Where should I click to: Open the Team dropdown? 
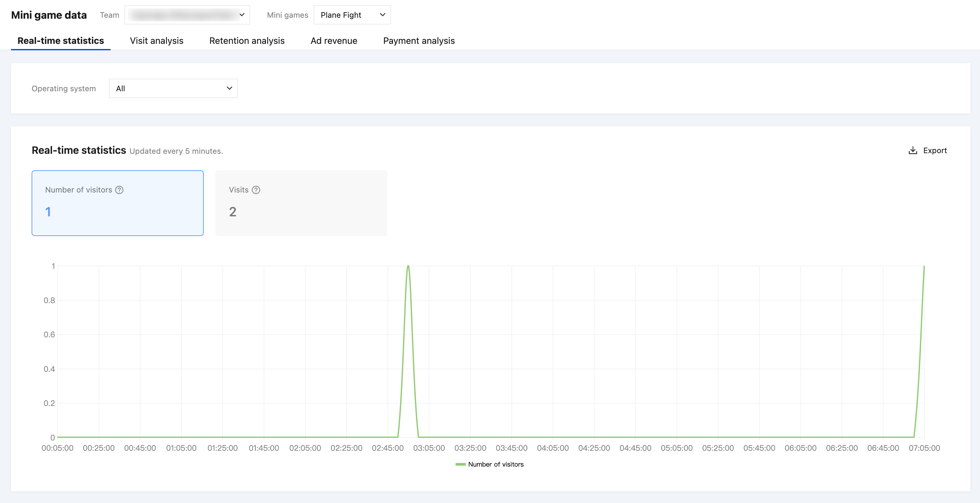[x=187, y=15]
